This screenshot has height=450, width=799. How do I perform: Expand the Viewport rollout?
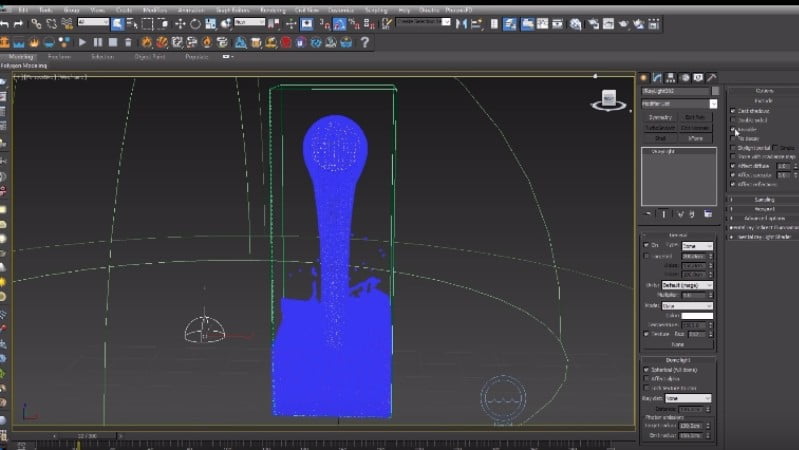pyautogui.click(x=763, y=209)
